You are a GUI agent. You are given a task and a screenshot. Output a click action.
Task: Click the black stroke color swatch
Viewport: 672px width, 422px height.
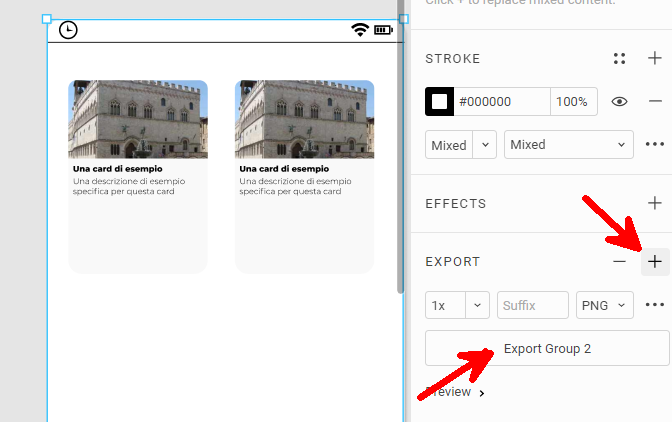pyautogui.click(x=439, y=101)
